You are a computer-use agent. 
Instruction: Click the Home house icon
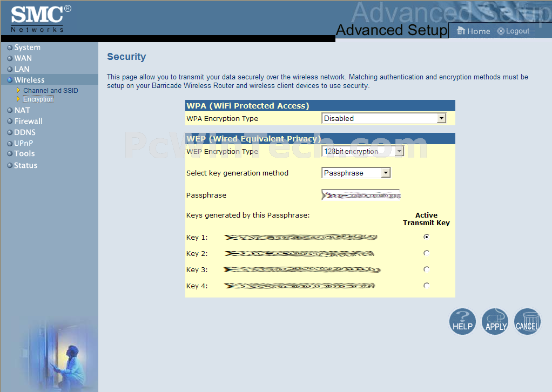461,31
